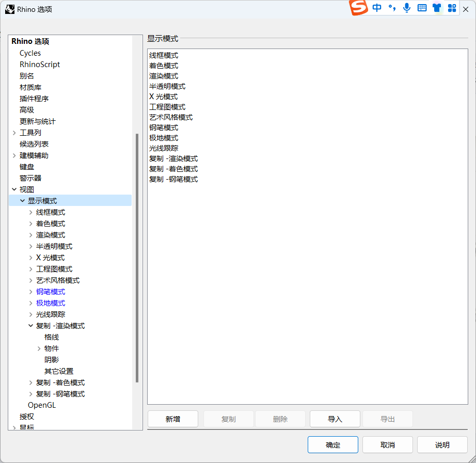
Task: Expand blue 钢笔模式 tree node
Action: tap(30, 292)
